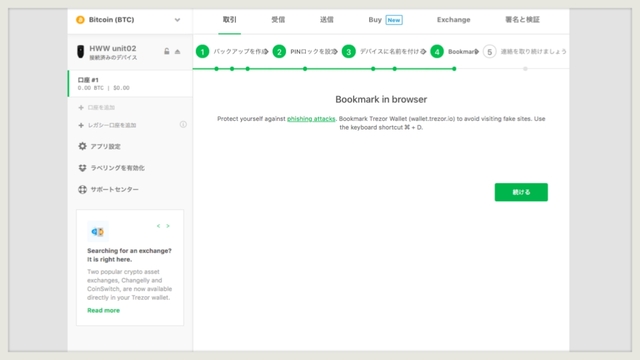
Task: Click the Trezor device icon for HWW unit02
Action: (81, 52)
